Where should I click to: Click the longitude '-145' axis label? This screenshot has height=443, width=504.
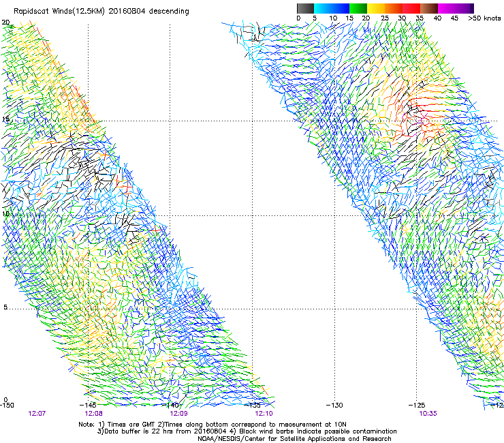(x=88, y=405)
